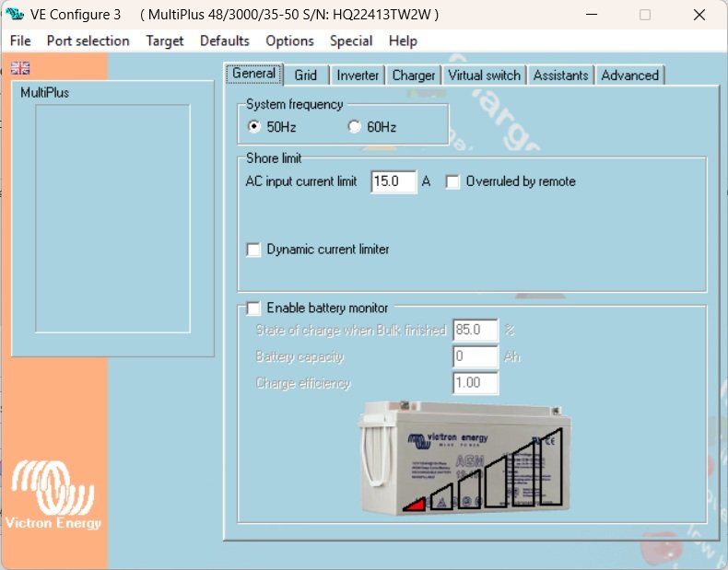Screen dimensions: 728x570
Task: Open the Options menu
Action: pyautogui.click(x=289, y=41)
